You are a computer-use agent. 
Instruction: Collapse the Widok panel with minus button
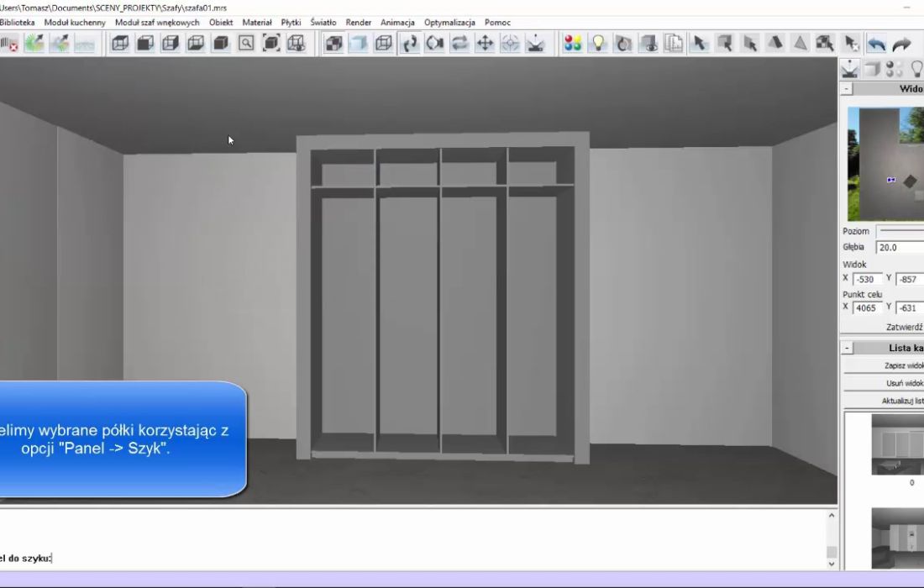coord(847,89)
